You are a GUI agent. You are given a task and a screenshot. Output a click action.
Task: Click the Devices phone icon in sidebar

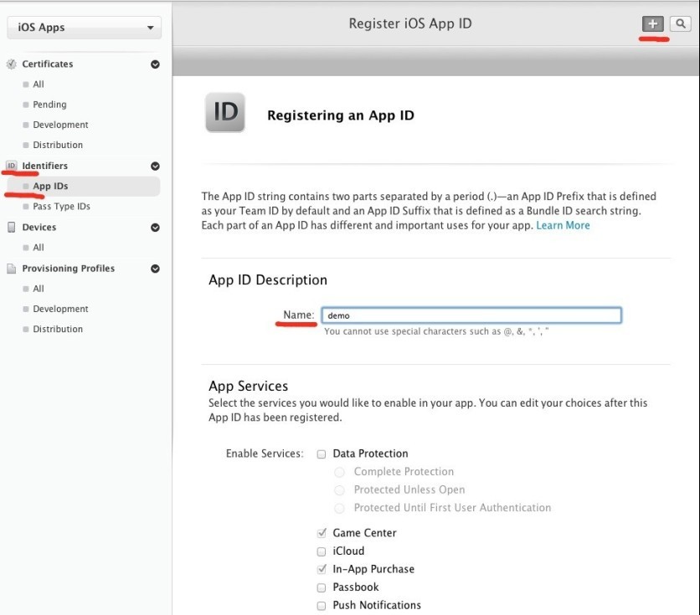tap(12, 227)
